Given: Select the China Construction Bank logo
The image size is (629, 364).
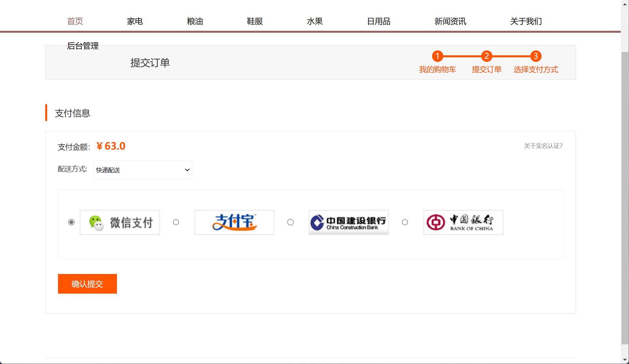Looking at the screenshot, I should [348, 222].
